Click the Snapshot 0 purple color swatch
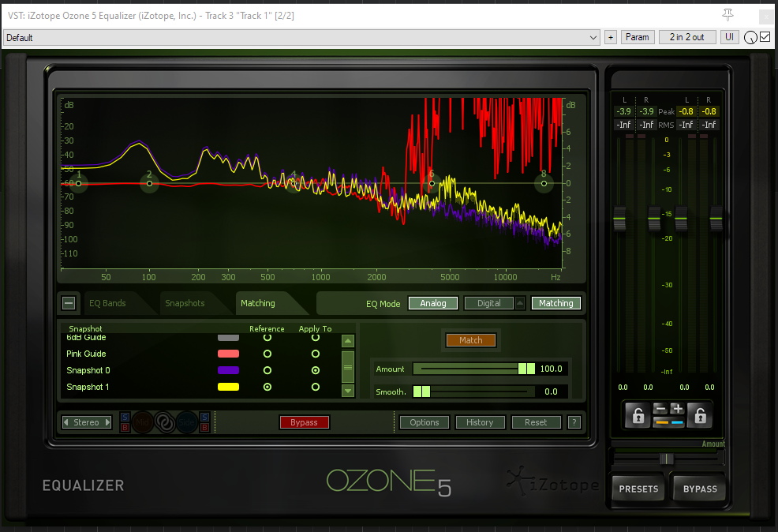The image size is (778, 532). 228,370
